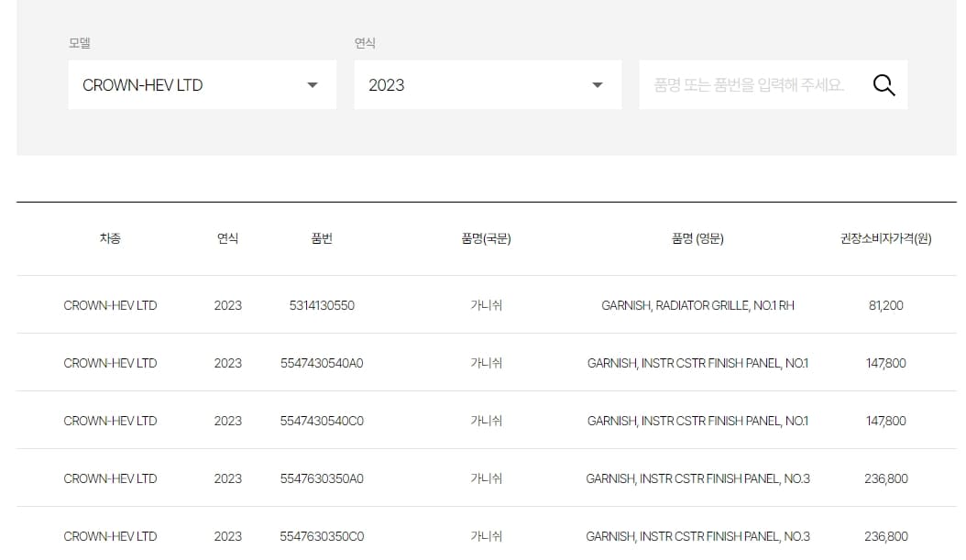Click 가니쉬 in the 5547430540A0 row
Screen dimensions: 966x560
[x=486, y=364]
